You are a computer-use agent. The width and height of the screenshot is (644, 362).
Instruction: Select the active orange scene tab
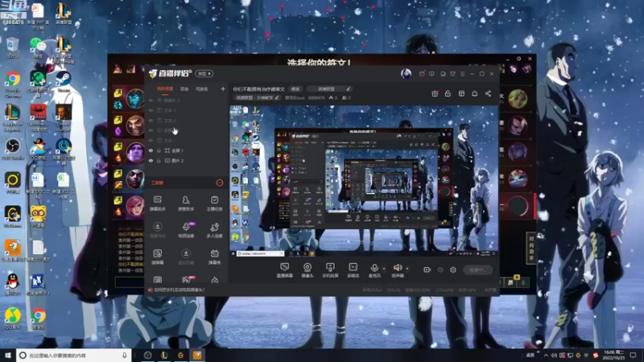point(165,89)
